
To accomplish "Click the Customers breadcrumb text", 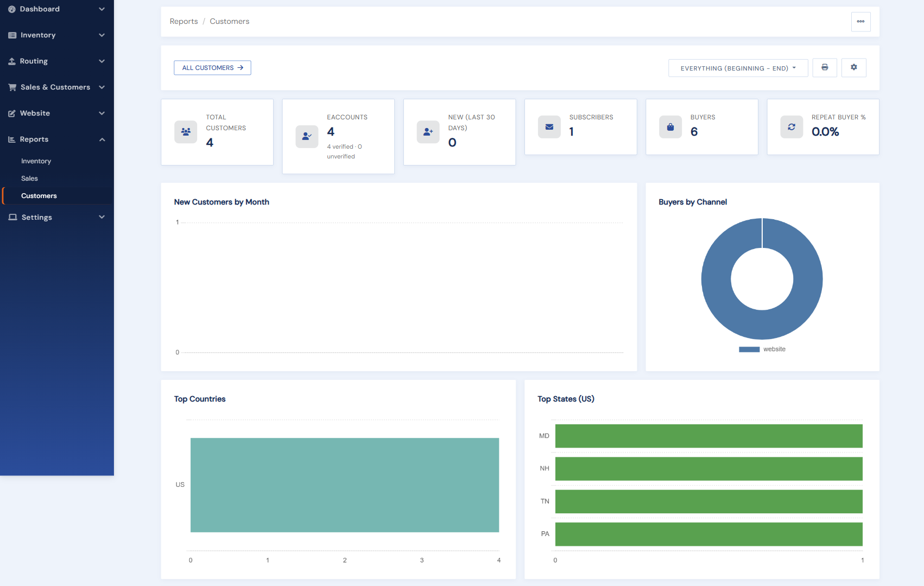I will [x=230, y=22].
